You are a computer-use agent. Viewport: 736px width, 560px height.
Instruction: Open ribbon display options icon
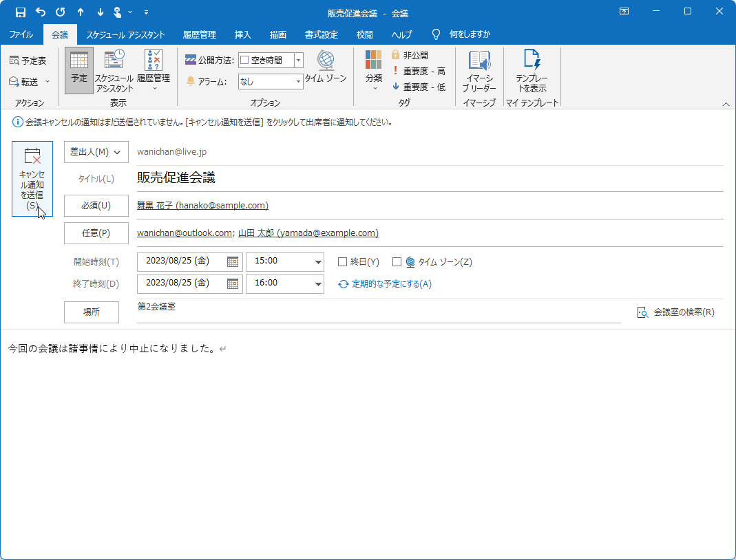coord(624,11)
